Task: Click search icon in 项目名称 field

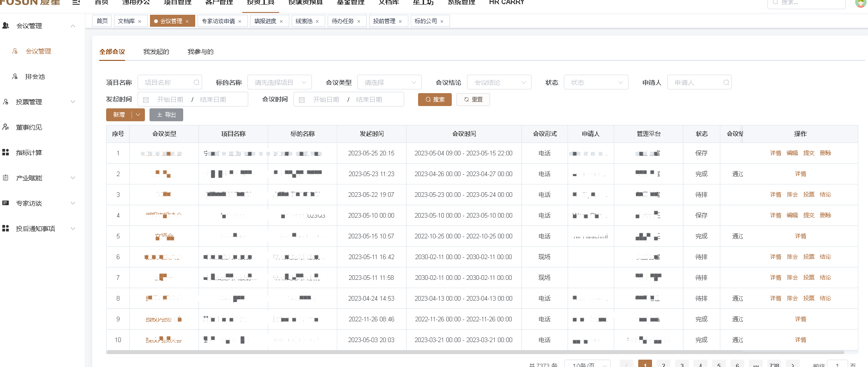Action: tap(196, 83)
